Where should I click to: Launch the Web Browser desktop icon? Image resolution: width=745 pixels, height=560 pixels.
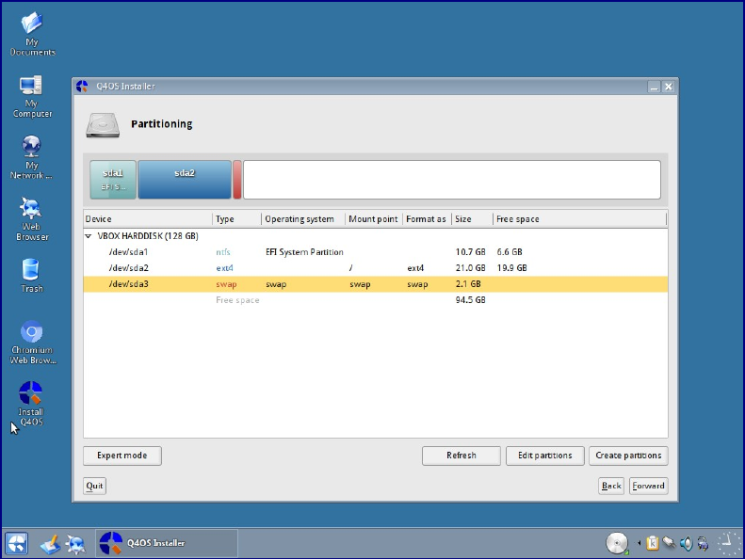pos(31,219)
